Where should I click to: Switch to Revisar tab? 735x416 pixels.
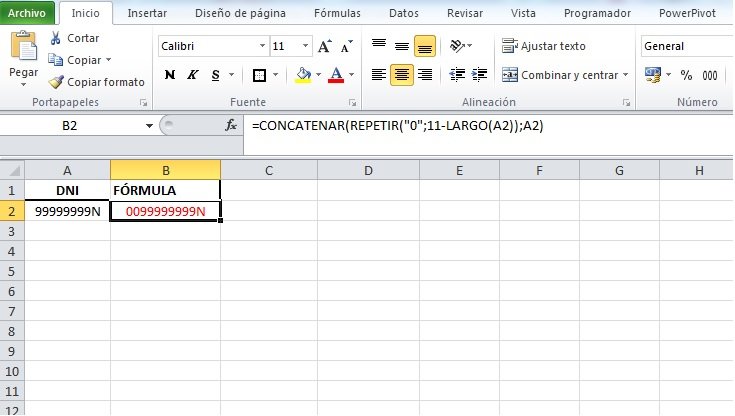coord(465,13)
